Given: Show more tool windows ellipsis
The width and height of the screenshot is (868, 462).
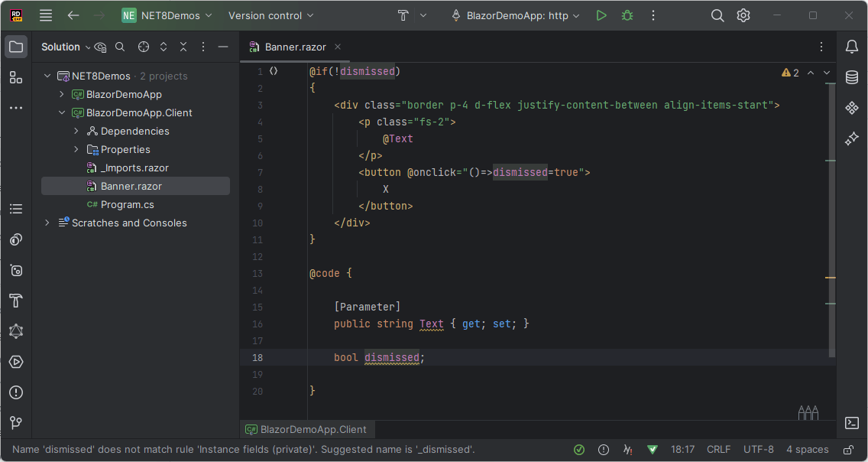Looking at the screenshot, I should pos(16,108).
